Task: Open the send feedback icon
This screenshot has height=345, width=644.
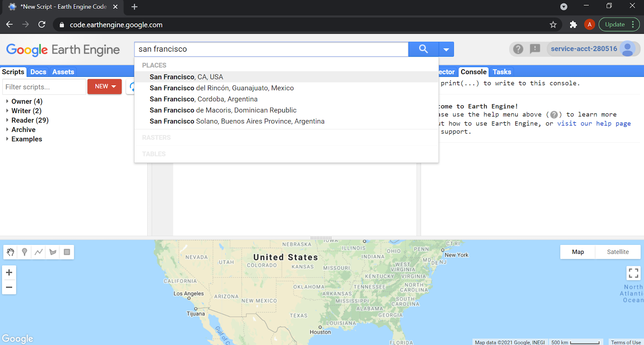Action: 535,49
